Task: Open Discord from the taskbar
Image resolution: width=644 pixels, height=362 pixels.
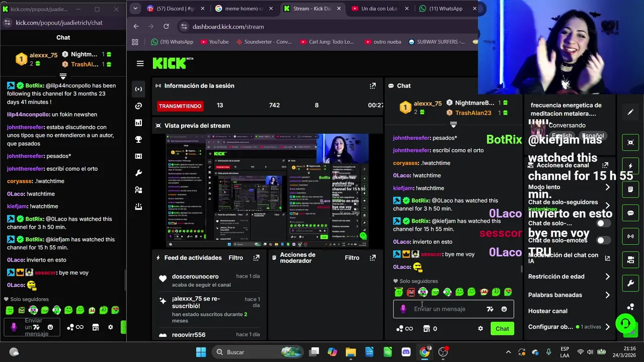Action: pos(406,352)
